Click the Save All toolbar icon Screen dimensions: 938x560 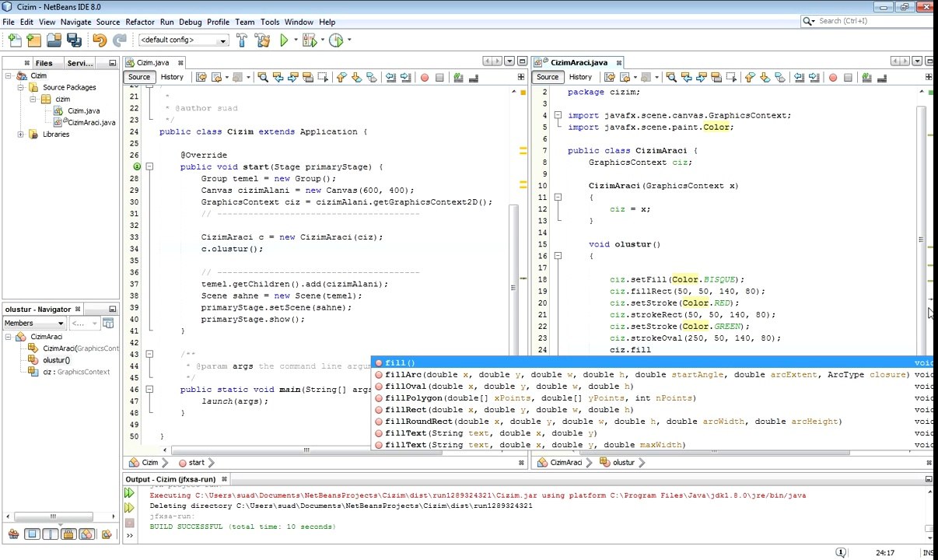coord(74,40)
